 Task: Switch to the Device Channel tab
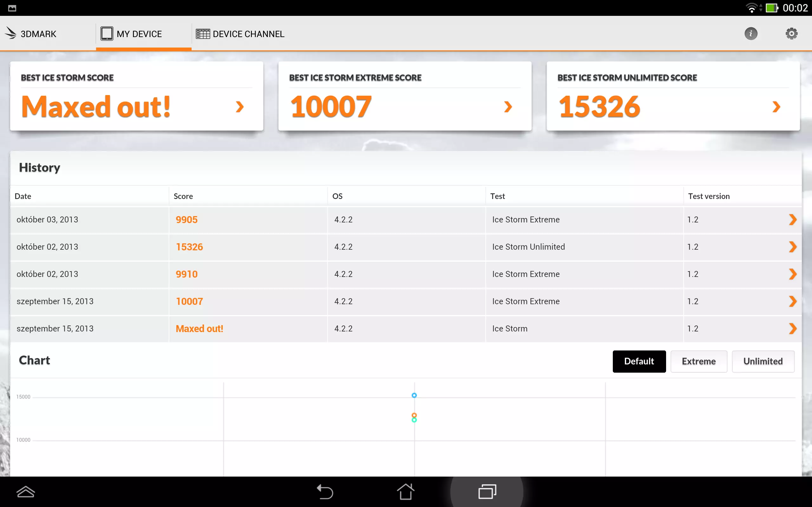click(240, 34)
